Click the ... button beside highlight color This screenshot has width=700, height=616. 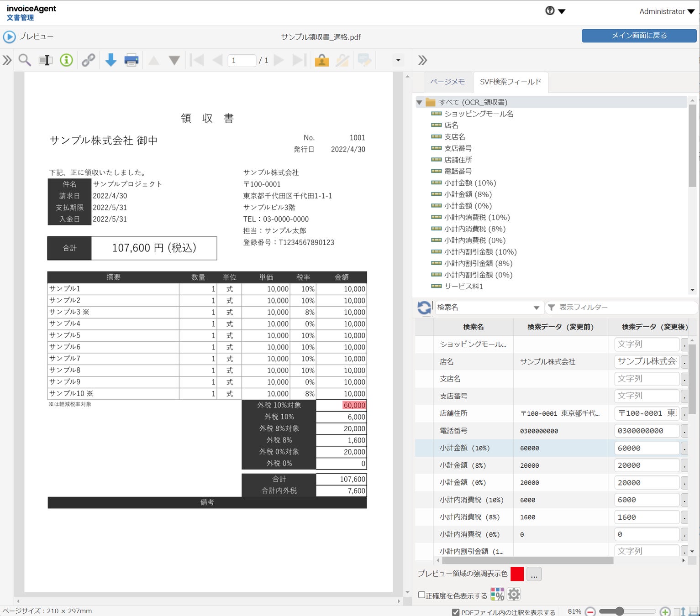534,574
